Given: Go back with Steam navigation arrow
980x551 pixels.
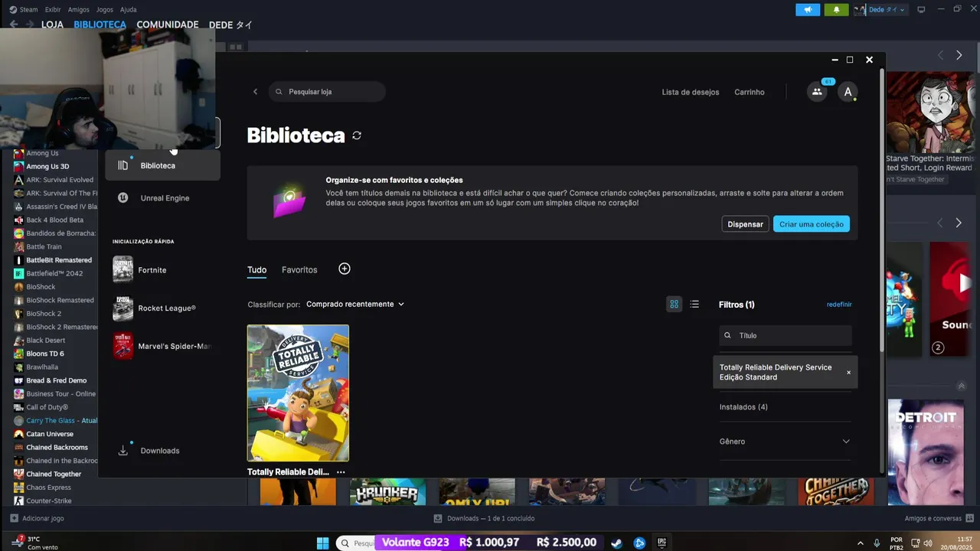Looking at the screenshot, I should coord(14,24).
